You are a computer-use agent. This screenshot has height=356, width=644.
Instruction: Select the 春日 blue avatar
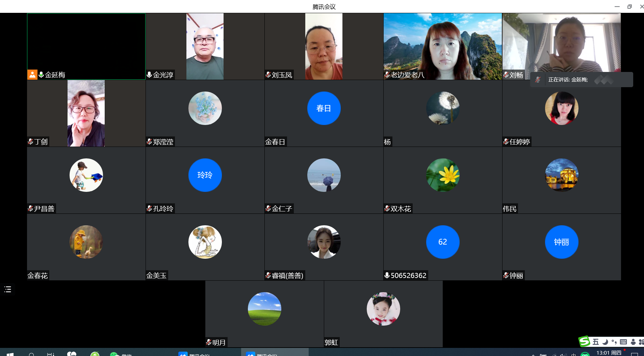[x=324, y=108]
